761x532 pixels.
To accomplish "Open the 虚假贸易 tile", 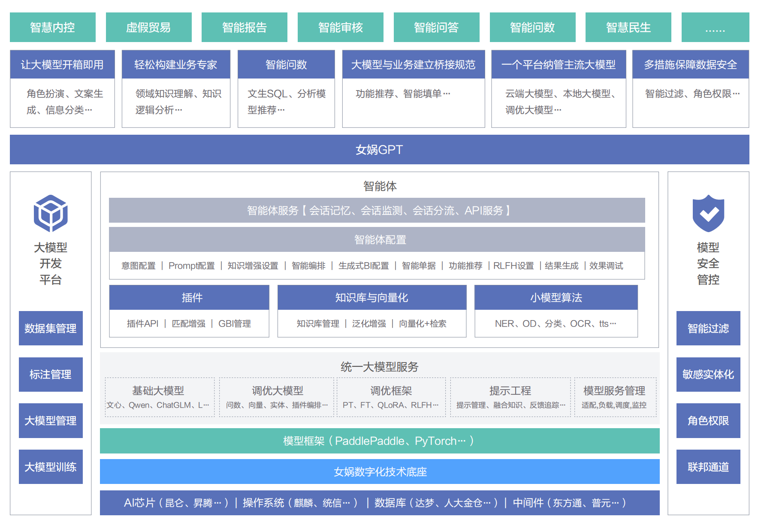I will [148, 27].
